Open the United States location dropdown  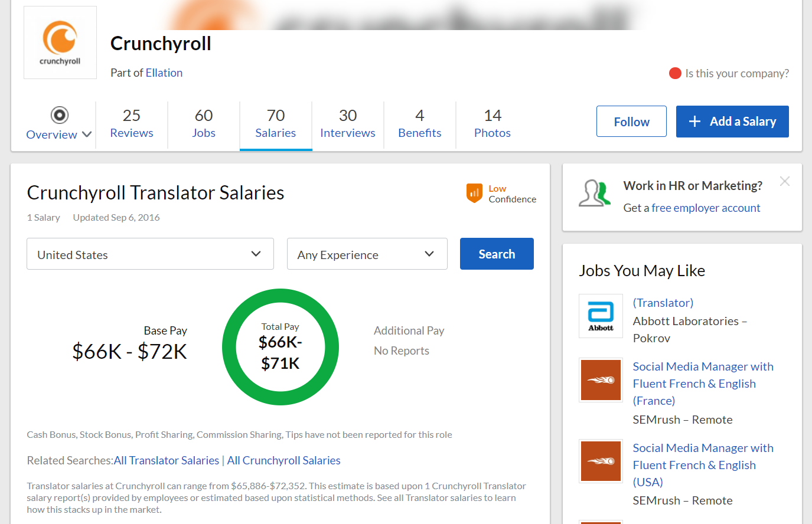(150, 254)
